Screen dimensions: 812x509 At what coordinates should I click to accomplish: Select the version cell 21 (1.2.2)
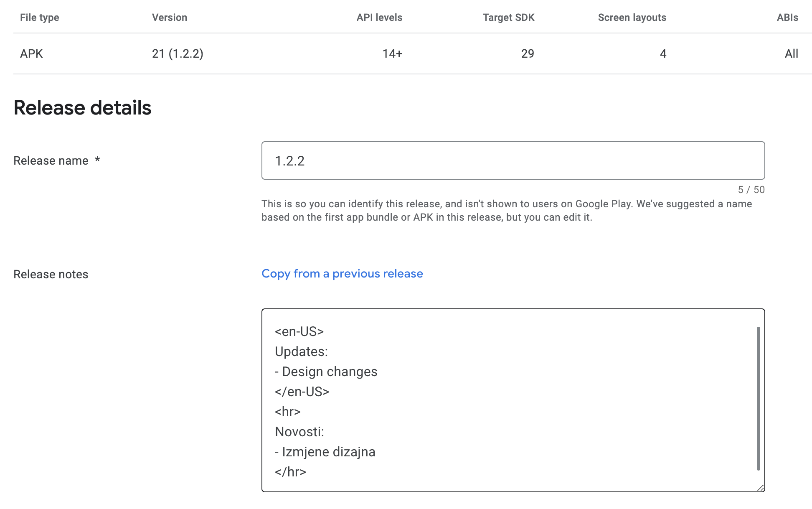(x=178, y=53)
